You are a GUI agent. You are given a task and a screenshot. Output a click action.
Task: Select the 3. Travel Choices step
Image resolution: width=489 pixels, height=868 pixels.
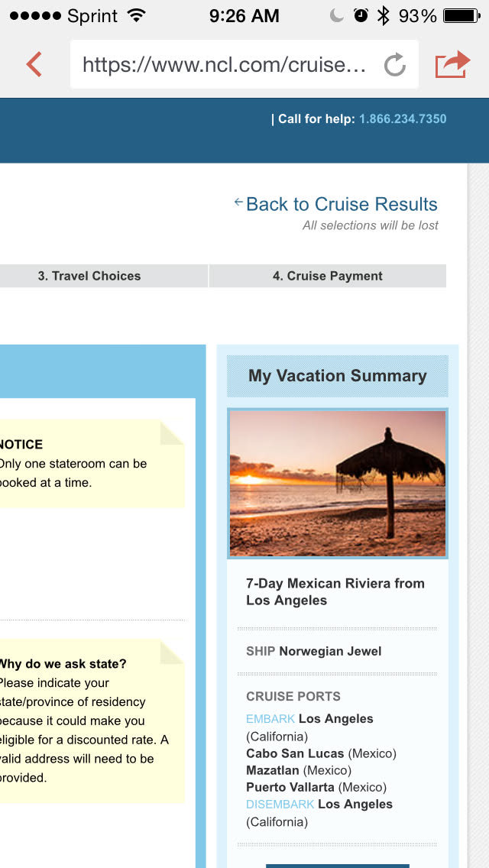pyautogui.click(x=89, y=276)
